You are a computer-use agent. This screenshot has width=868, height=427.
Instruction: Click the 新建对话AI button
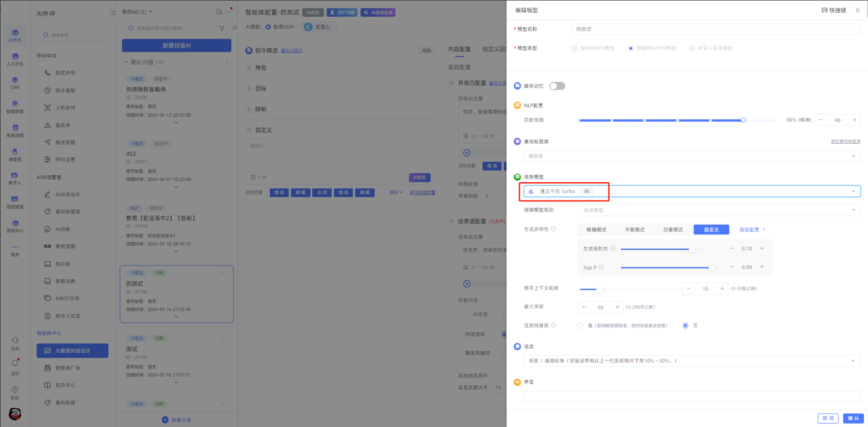(x=177, y=45)
